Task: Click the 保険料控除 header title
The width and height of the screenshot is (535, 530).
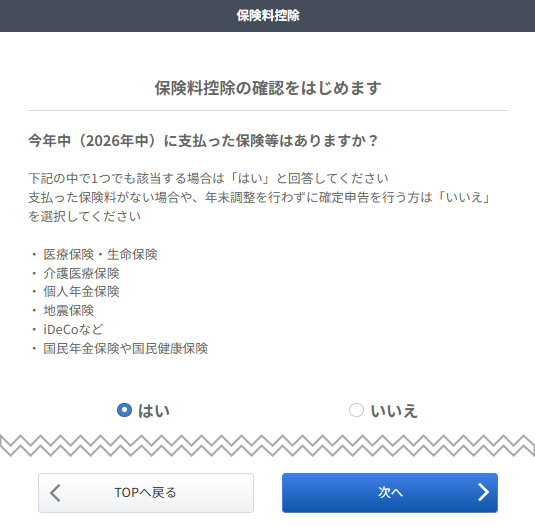Action: point(268,15)
